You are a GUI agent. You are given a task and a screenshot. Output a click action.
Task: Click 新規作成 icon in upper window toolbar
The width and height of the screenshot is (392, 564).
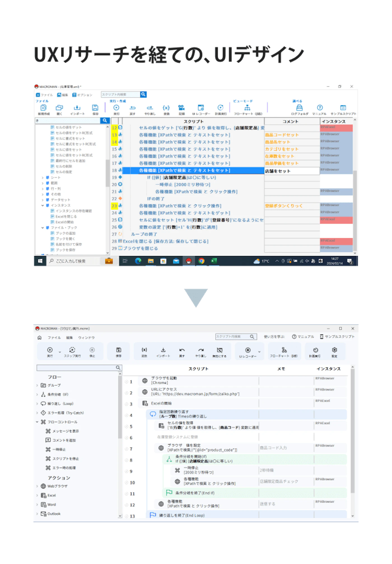(43, 108)
